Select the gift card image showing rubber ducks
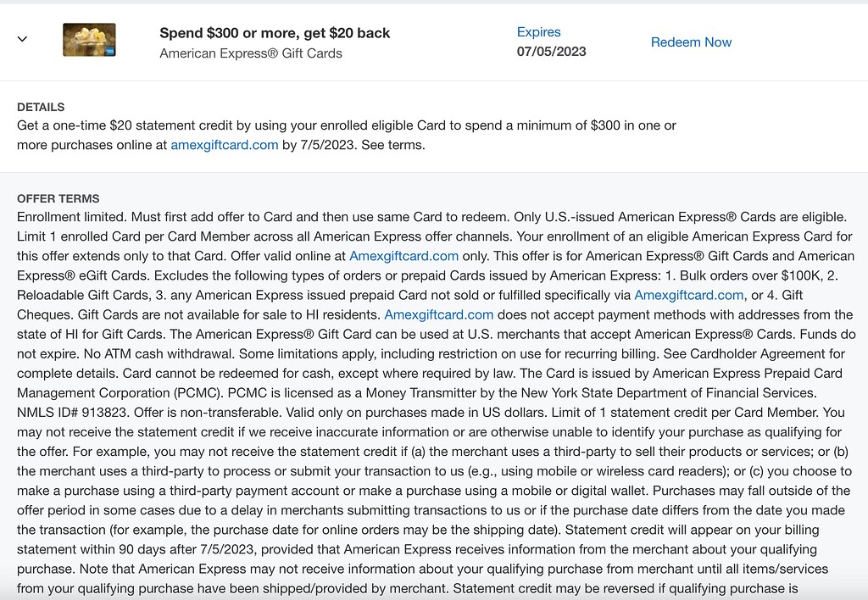 (x=89, y=39)
